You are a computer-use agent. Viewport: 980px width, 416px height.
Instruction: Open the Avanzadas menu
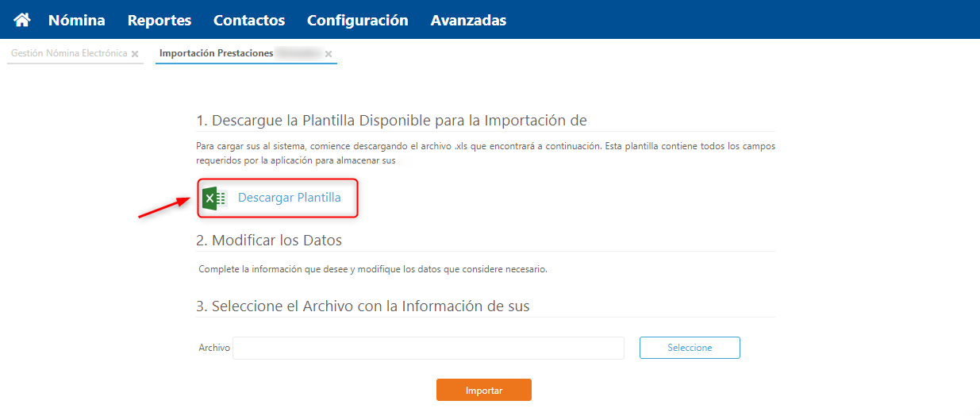click(x=468, y=20)
